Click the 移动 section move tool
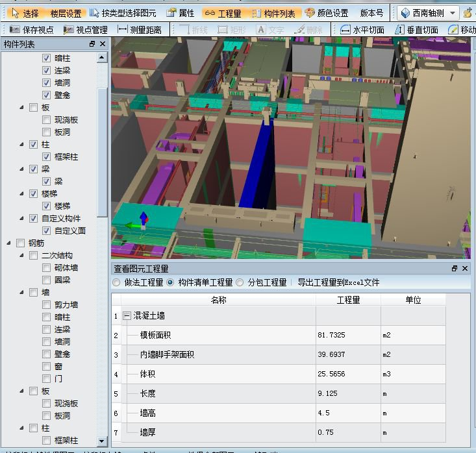Screen dimensions: 476x453 [x=462, y=30]
